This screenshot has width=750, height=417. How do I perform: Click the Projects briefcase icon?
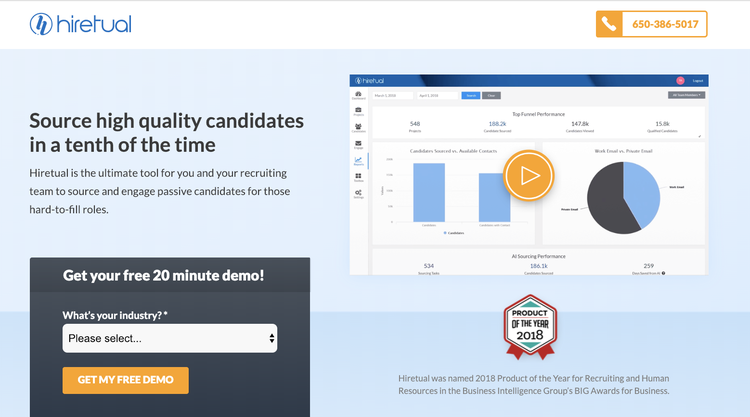click(358, 111)
